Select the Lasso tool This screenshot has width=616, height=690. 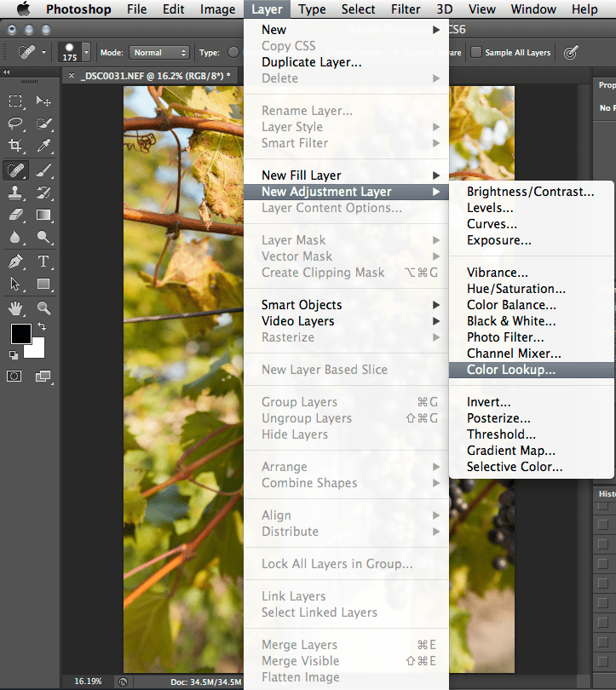[x=15, y=124]
